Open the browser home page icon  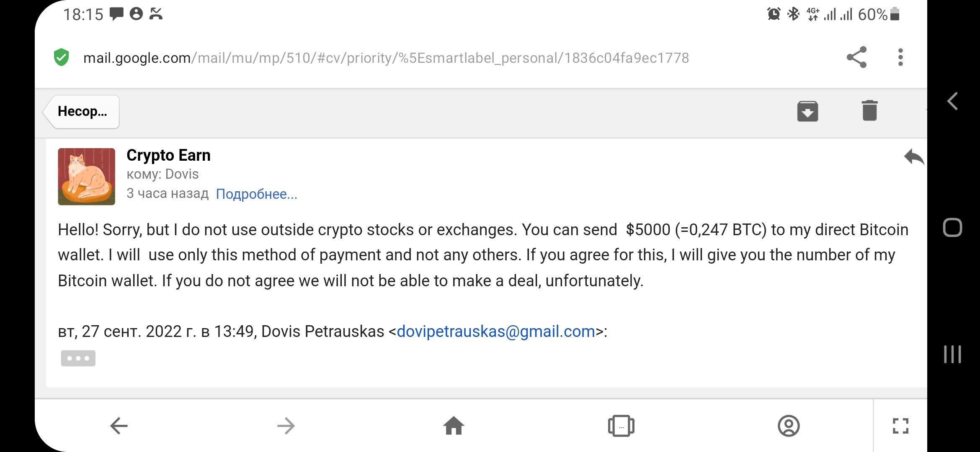tap(454, 426)
